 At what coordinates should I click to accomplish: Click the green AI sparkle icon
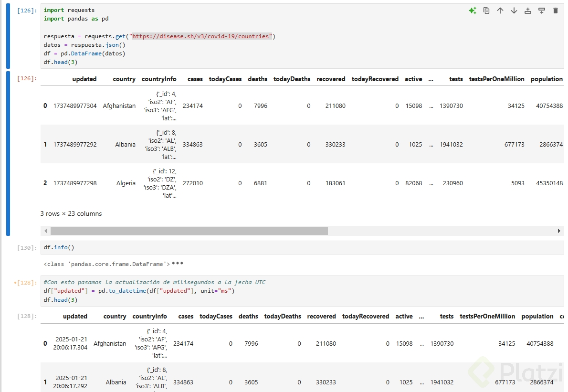(x=472, y=11)
